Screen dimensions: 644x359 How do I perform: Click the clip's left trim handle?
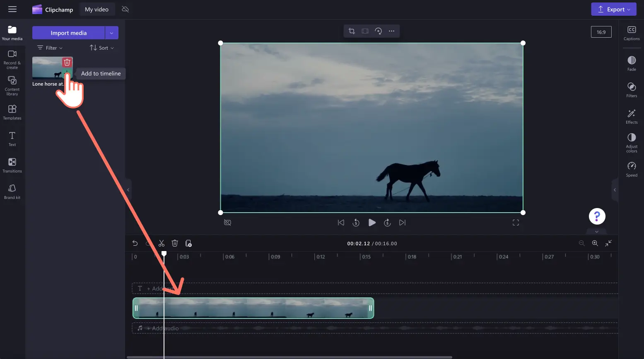[x=136, y=308]
